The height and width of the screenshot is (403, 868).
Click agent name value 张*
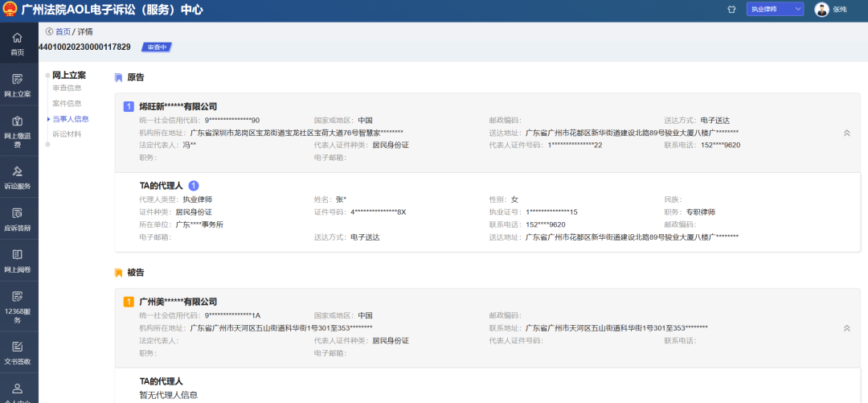tap(339, 199)
